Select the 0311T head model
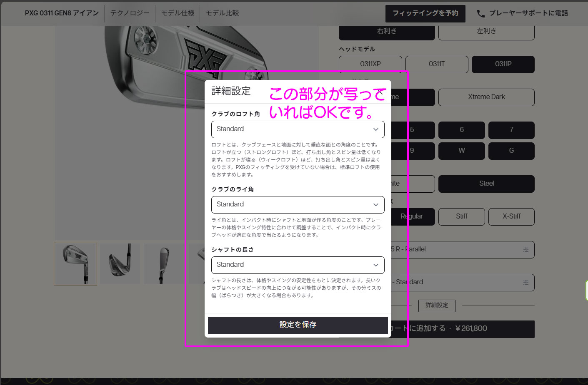 tap(436, 64)
